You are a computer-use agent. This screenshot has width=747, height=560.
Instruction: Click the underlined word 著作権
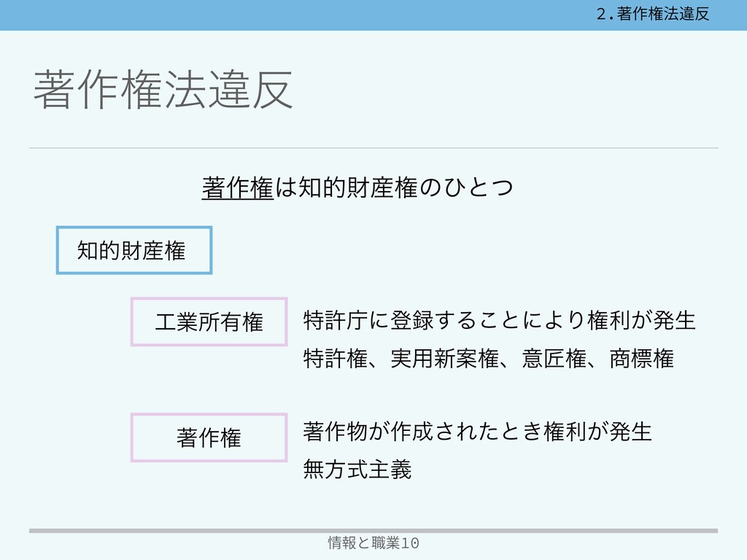click(238, 187)
